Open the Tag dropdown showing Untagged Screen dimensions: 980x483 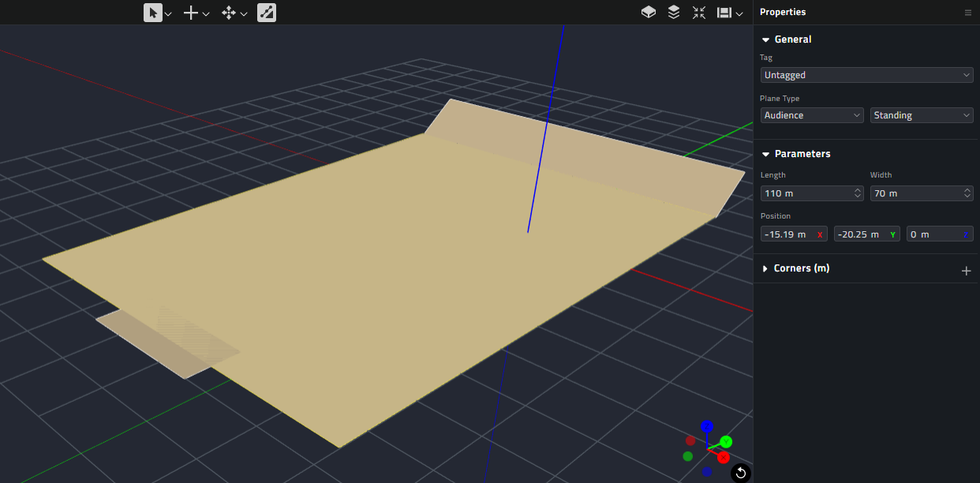866,75
